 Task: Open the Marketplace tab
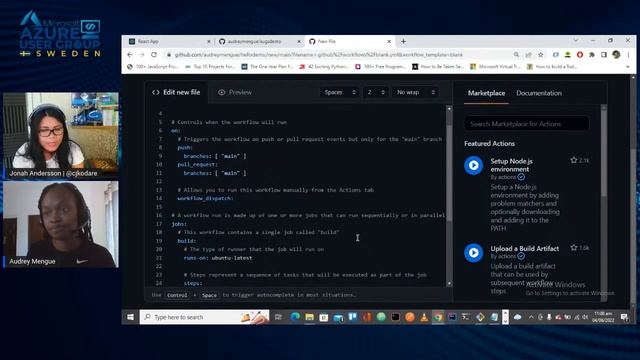(486, 93)
